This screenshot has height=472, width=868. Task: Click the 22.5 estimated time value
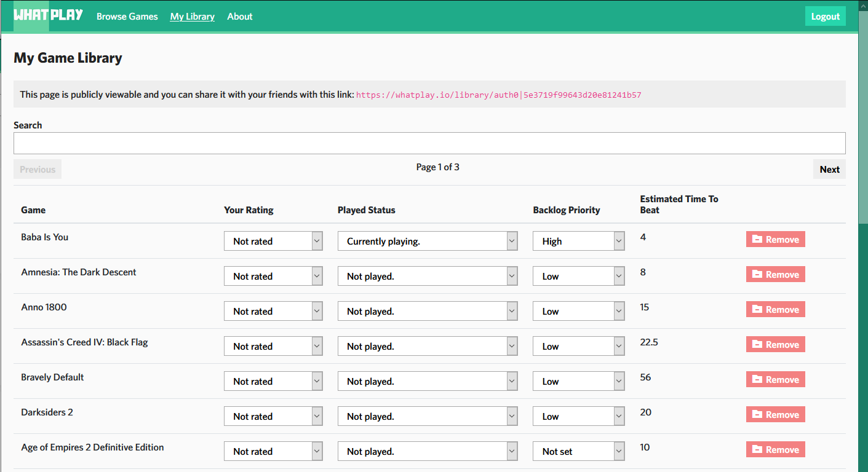(649, 342)
